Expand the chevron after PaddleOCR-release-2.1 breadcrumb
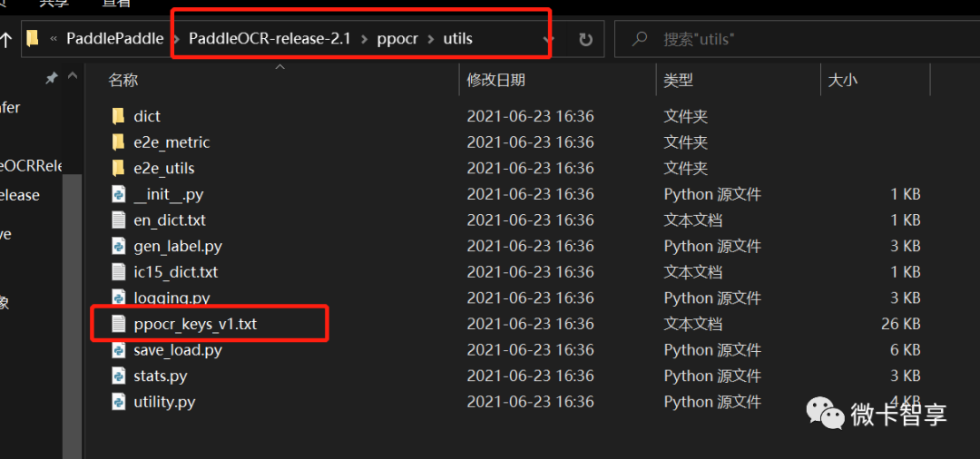 [364, 39]
